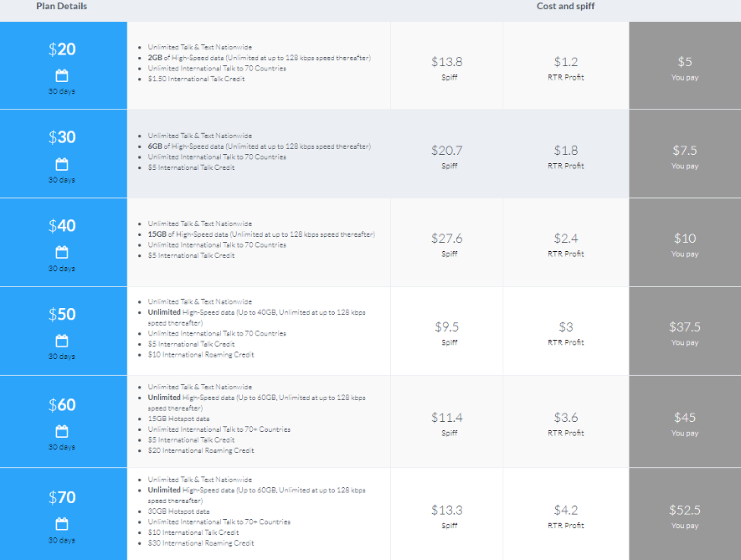This screenshot has width=741, height=560.
Task: Click the 2GB High-Speed data description
Action: coord(260,58)
